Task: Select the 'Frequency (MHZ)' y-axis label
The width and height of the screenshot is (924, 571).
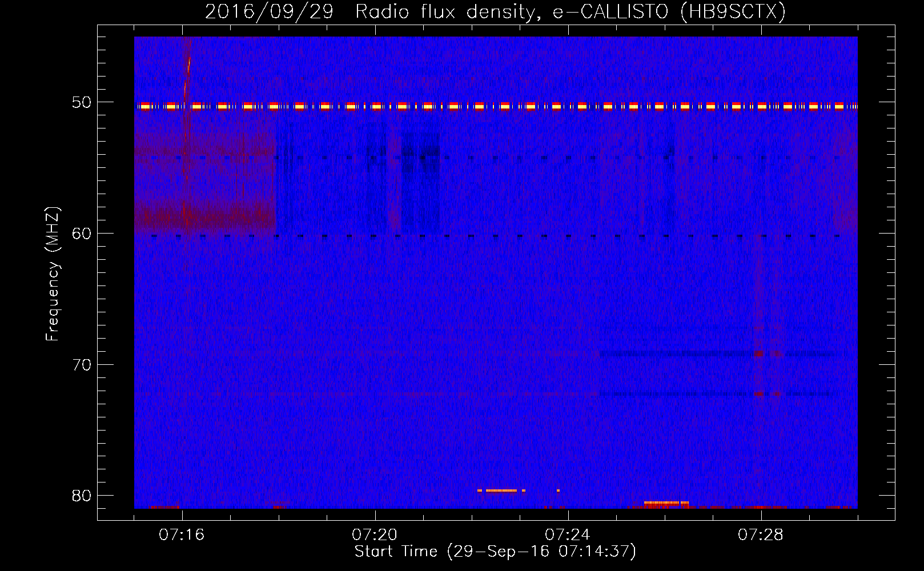Action: (53, 274)
